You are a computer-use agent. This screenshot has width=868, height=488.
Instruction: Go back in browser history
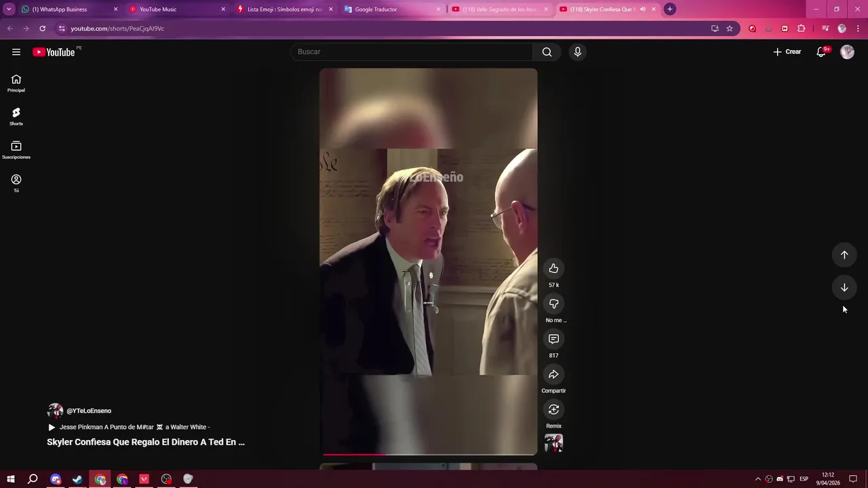pos(9,28)
